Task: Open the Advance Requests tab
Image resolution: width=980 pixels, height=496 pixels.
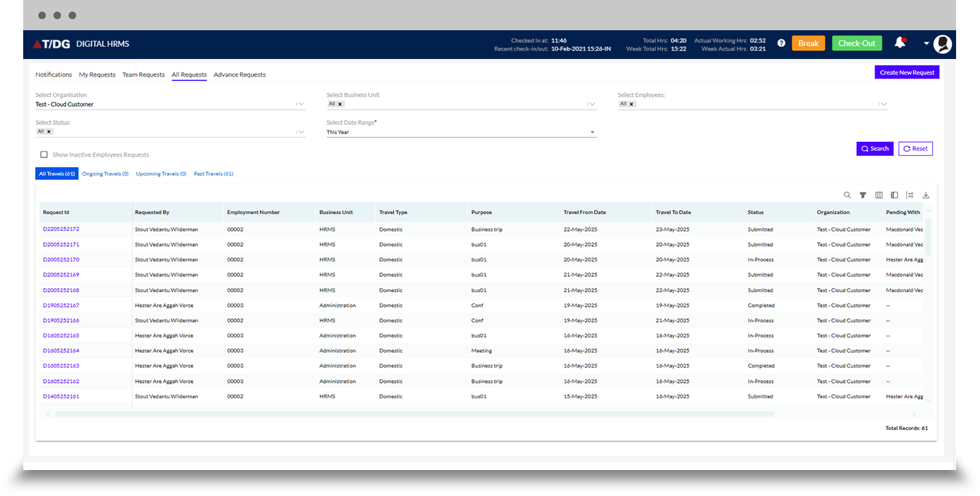Action: [240, 74]
